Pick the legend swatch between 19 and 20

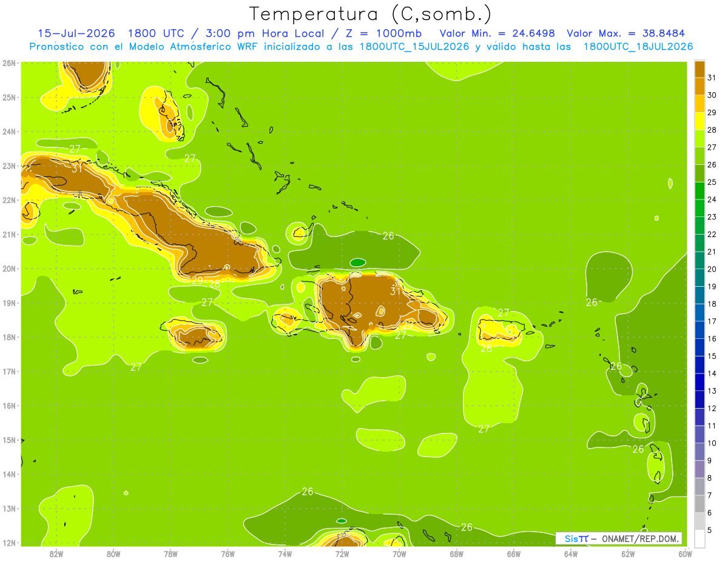[699, 278]
